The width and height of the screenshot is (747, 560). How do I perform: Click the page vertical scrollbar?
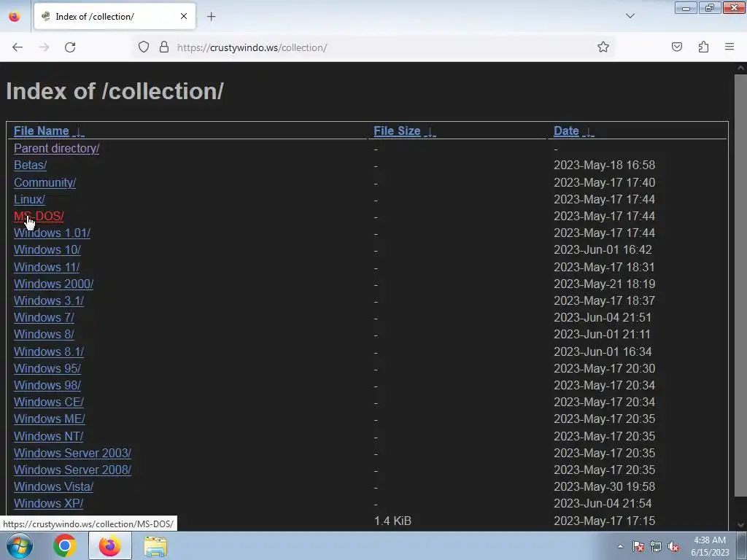click(x=741, y=286)
